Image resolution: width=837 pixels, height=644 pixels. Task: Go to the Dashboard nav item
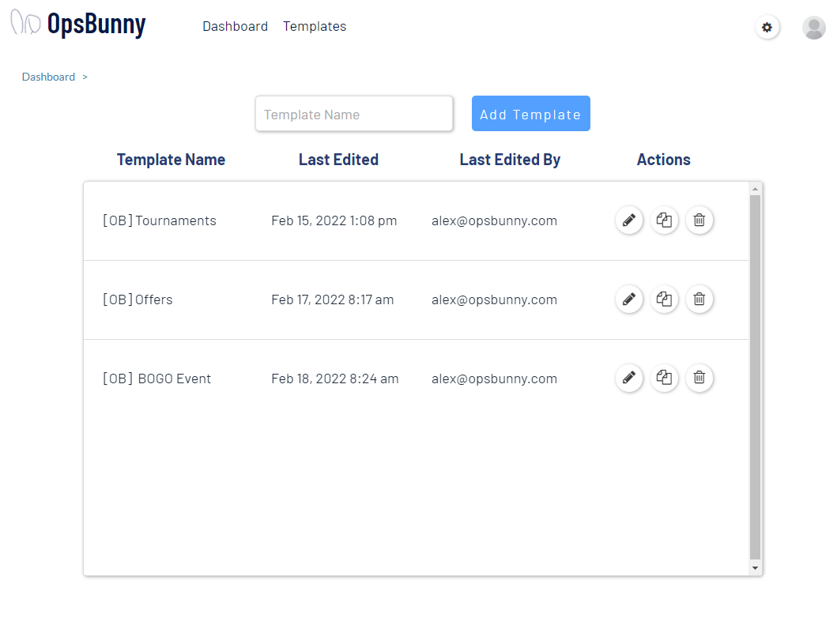235,26
